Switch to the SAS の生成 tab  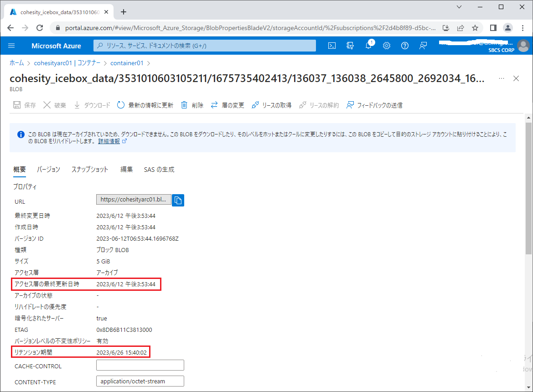159,170
